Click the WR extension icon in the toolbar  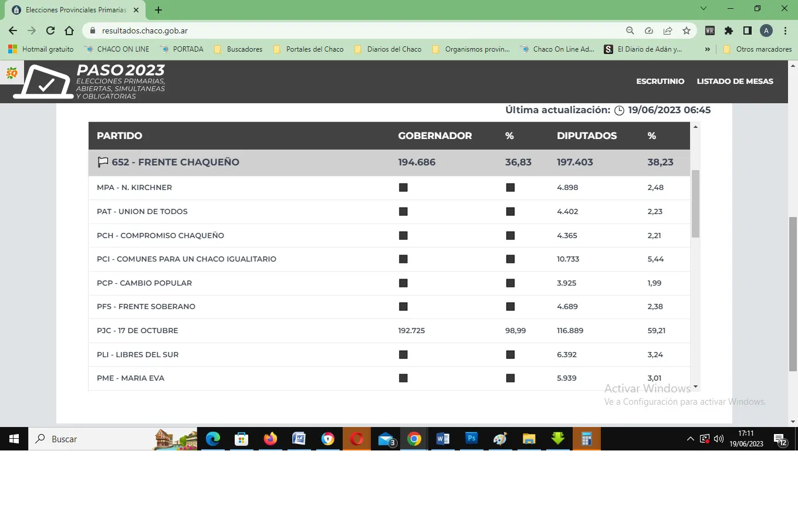tap(710, 31)
